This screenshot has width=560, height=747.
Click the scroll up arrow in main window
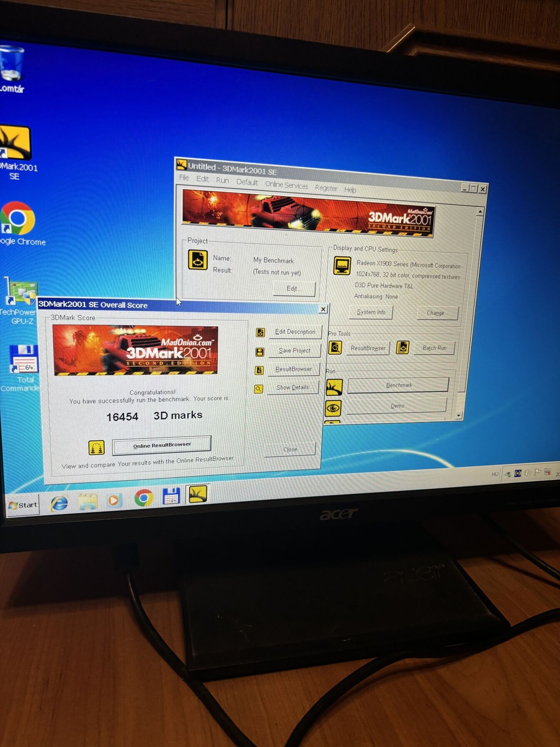click(x=481, y=211)
